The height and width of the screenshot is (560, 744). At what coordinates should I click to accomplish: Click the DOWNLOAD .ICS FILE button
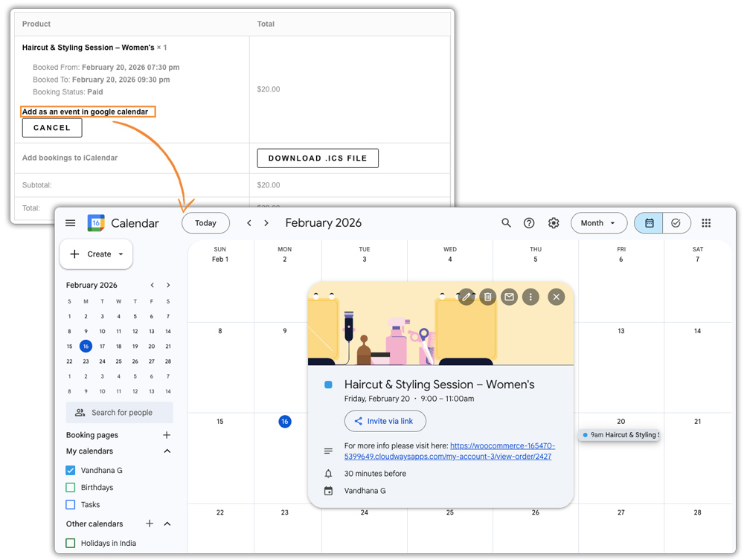coord(318,158)
